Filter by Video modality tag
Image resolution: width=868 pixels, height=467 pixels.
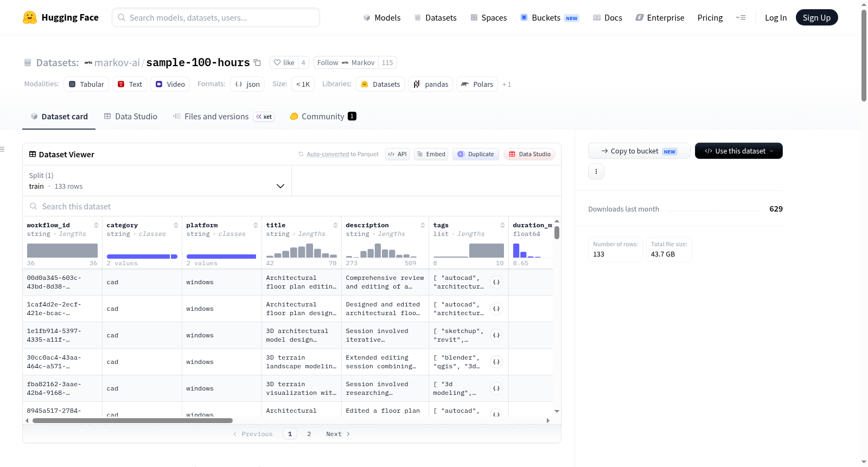[x=170, y=84]
